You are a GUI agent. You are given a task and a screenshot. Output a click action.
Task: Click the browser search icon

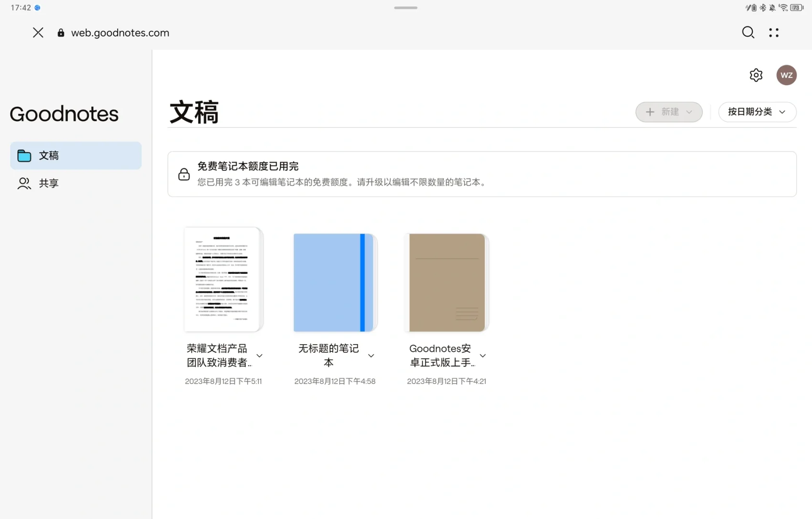pyautogui.click(x=748, y=32)
